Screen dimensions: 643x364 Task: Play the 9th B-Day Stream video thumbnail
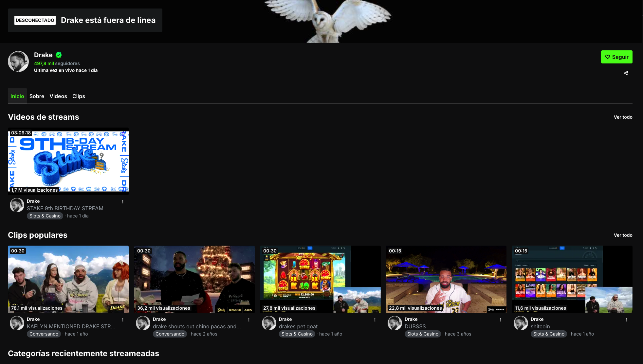pyautogui.click(x=68, y=161)
